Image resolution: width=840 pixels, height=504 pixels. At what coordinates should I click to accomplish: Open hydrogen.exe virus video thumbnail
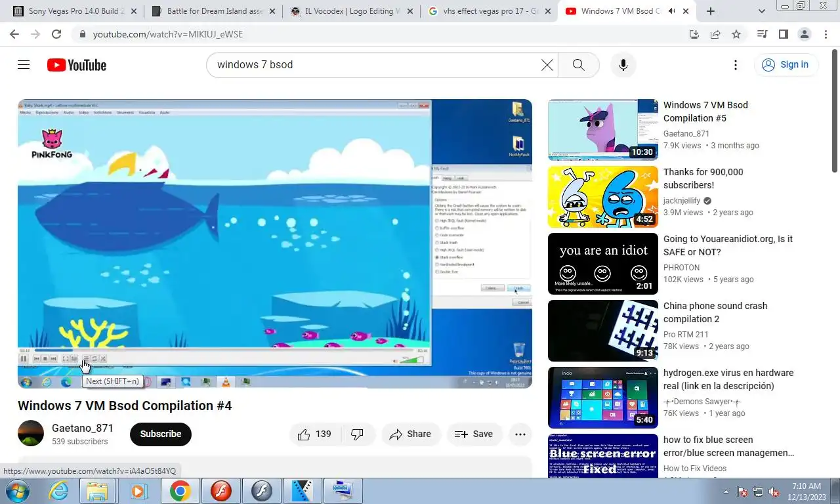(x=602, y=398)
